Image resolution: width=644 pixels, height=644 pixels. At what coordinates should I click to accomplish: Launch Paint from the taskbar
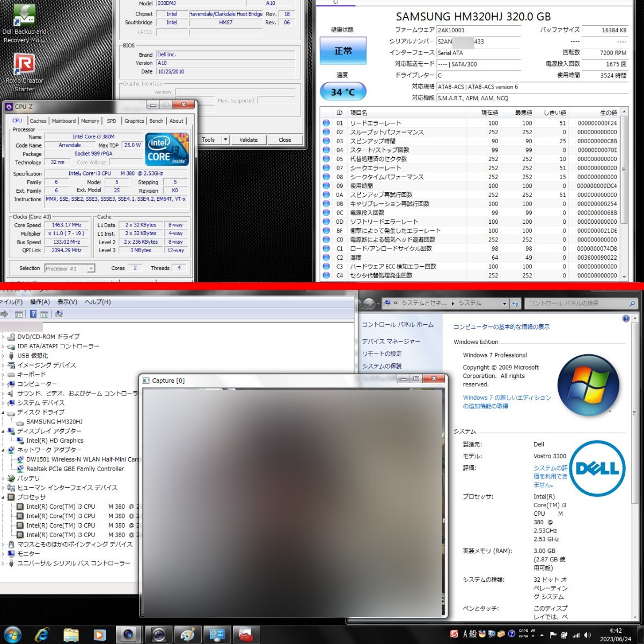[x=187, y=634]
